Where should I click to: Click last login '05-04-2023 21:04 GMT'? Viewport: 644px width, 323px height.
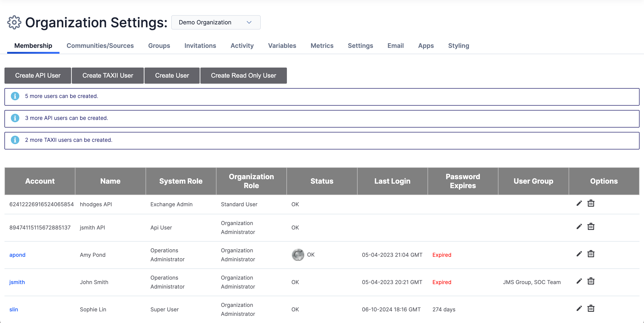point(392,255)
